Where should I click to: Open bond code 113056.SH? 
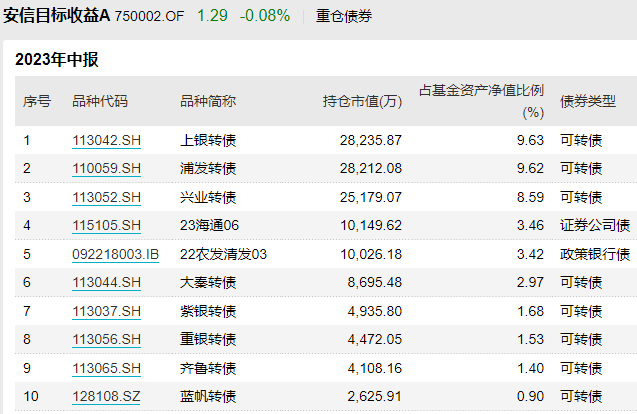pos(107,339)
